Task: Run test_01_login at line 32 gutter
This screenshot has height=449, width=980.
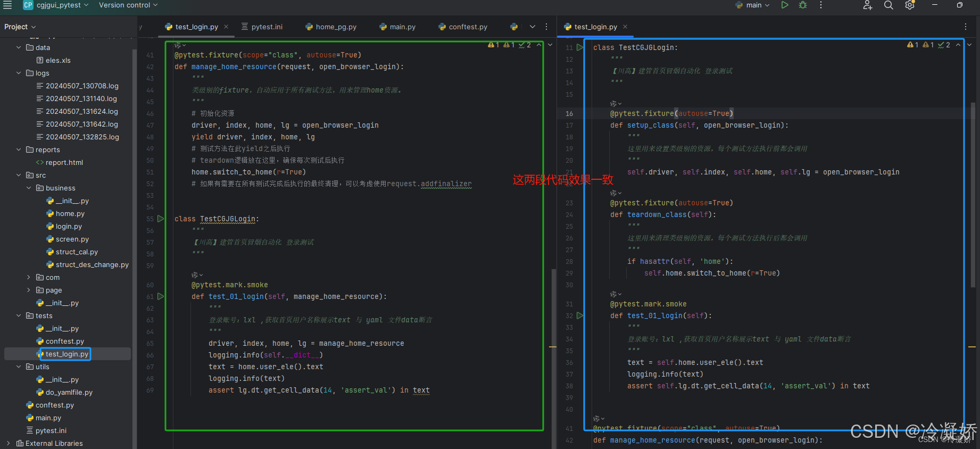Action: [x=580, y=315]
